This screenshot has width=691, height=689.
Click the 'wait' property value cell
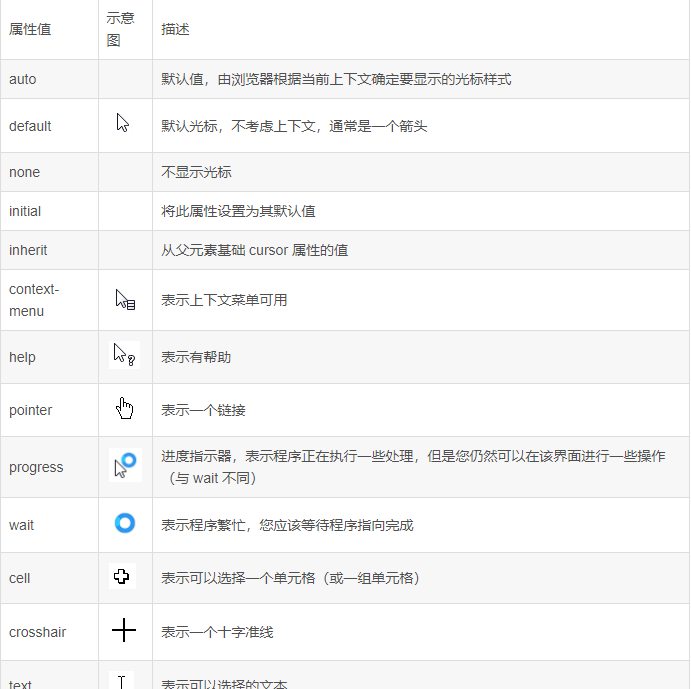click(49, 525)
